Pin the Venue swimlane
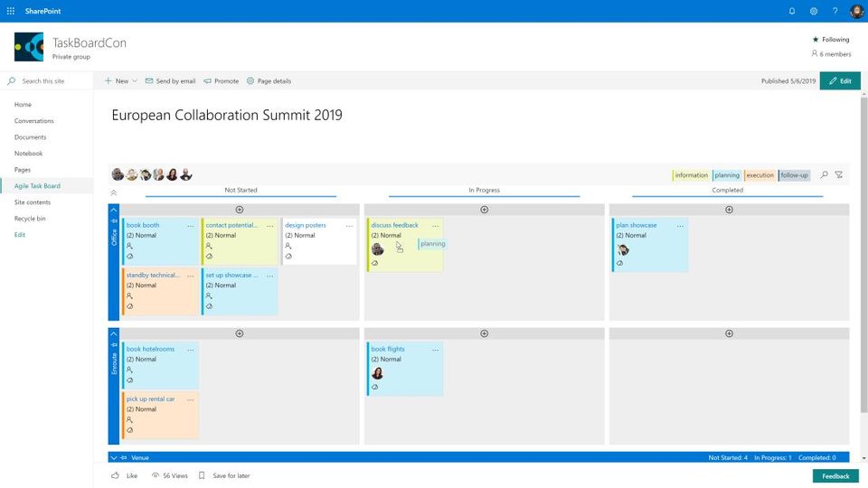 124,457
